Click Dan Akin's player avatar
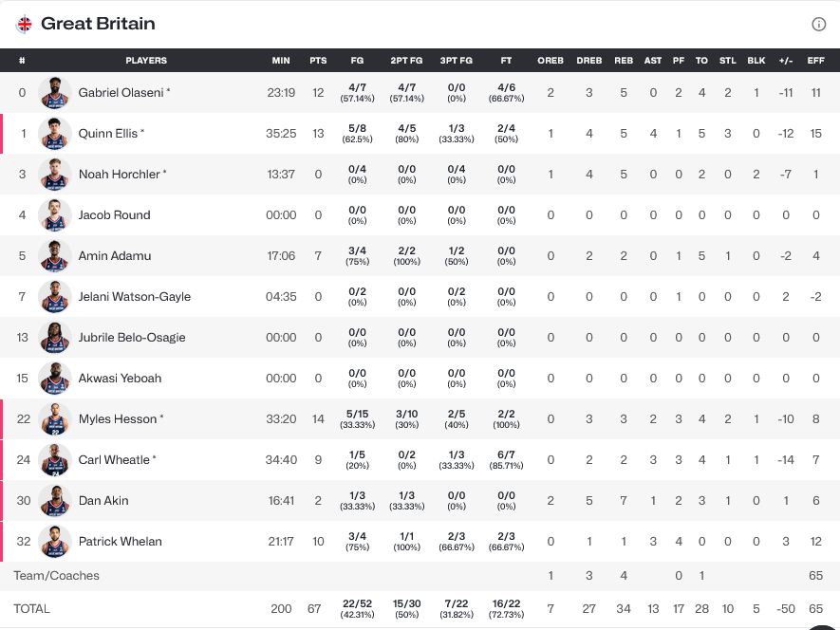The width and height of the screenshot is (840, 630). [55, 501]
